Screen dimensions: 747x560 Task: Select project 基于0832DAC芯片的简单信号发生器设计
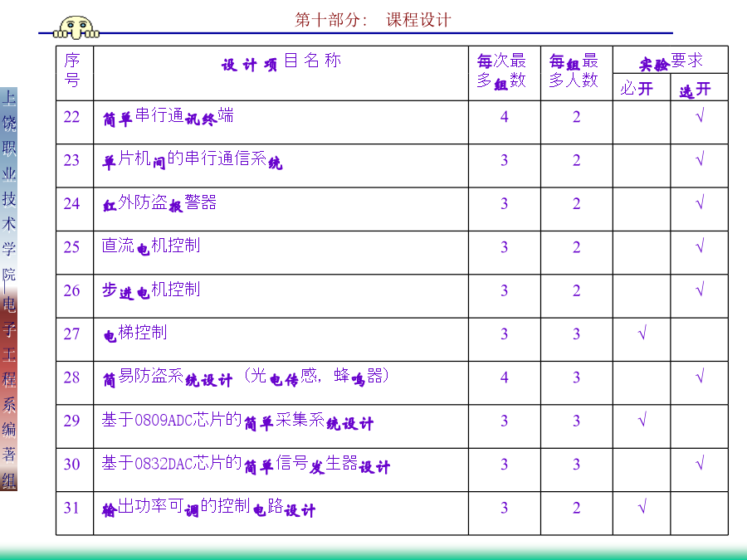[246, 465]
